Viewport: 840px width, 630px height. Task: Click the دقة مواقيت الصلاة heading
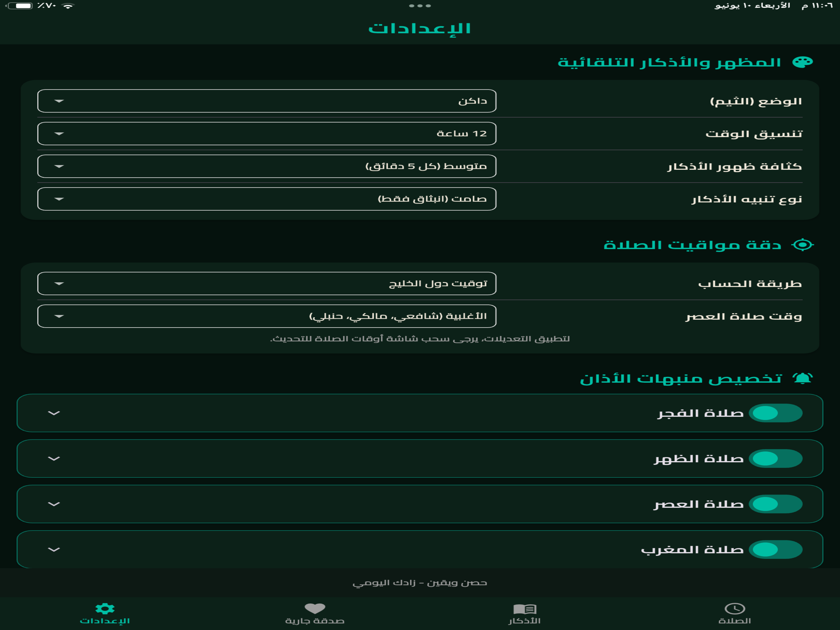[692, 245]
